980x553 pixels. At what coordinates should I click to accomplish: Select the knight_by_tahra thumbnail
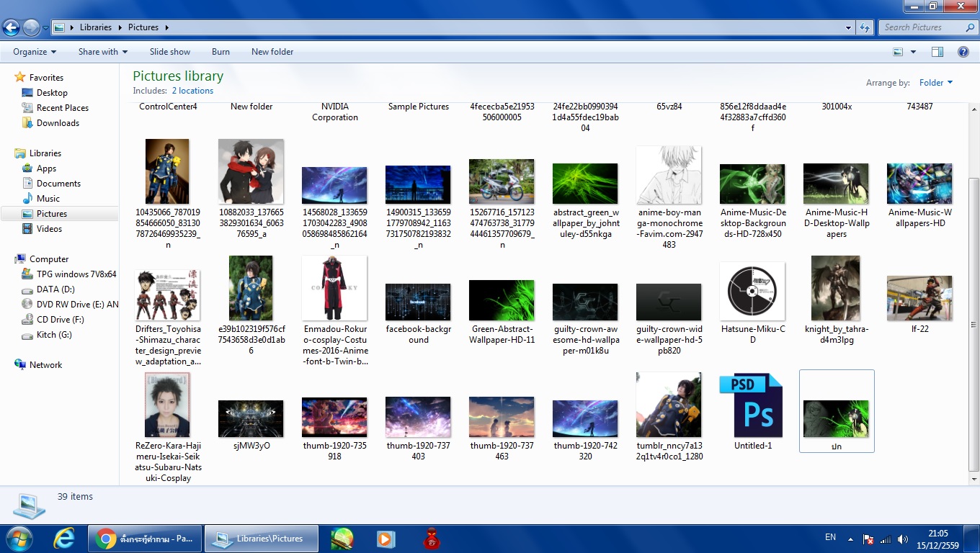[837, 300]
